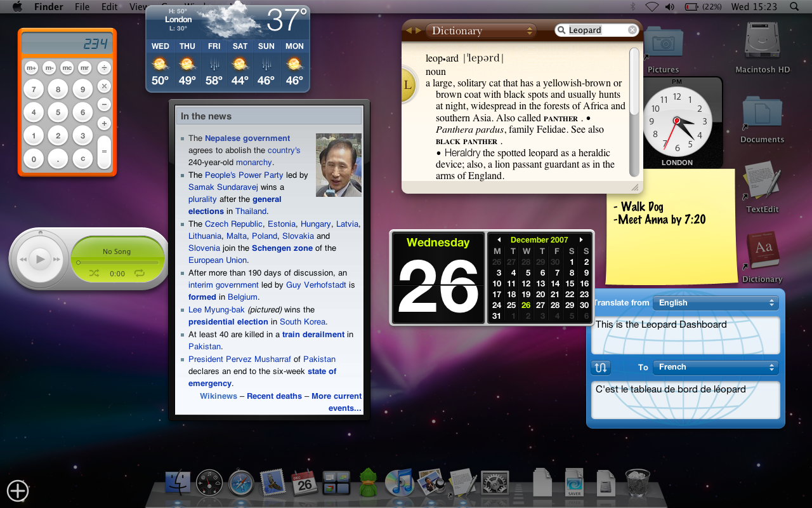This screenshot has height=508, width=812.
Task: Toggle repeat in iTunes widget
Action: point(140,273)
